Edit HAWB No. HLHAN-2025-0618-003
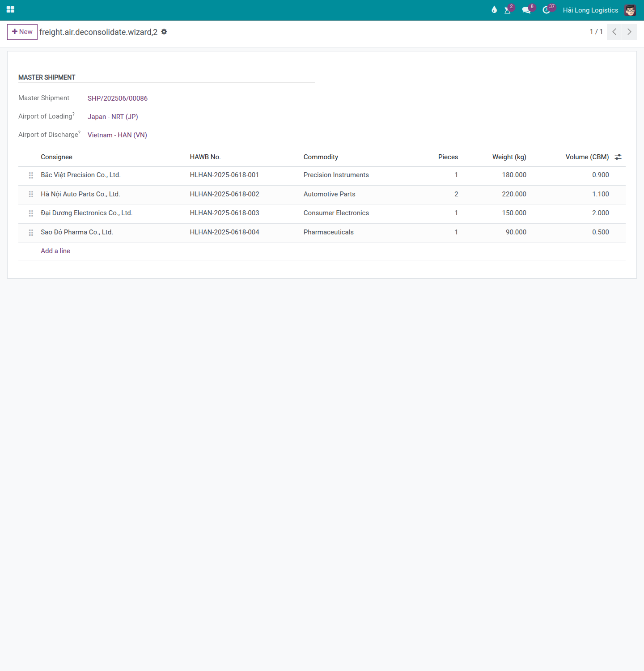Screen dimensions: 644x671 click(225, 213)
